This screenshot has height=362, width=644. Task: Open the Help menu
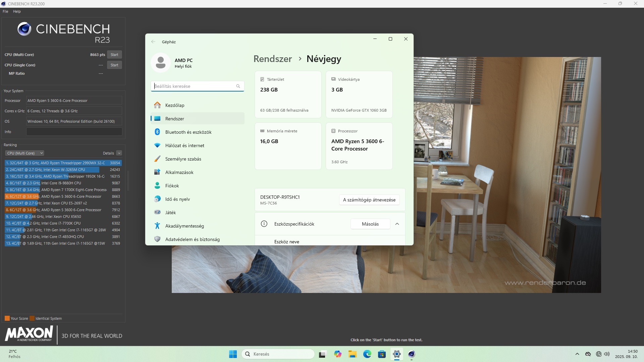pyautogui.click(x=17, y=11)
